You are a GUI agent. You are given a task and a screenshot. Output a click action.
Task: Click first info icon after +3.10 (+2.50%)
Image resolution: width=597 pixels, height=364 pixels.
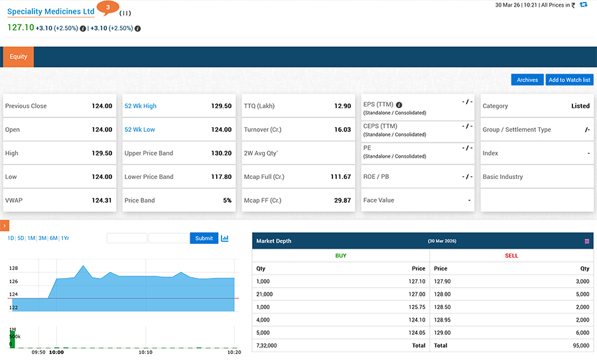point(83,29)
